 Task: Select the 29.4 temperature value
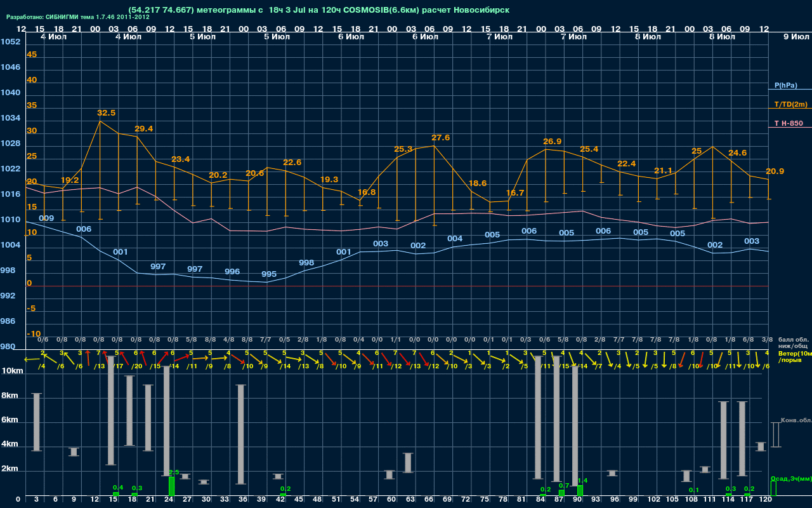click(x=144, y=129)
